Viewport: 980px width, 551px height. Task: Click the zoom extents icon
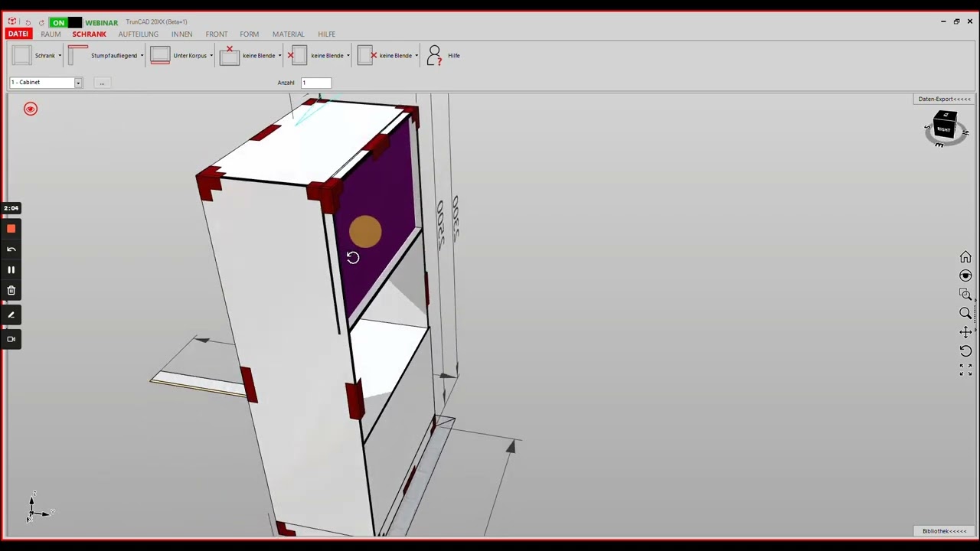click(965, 370)
